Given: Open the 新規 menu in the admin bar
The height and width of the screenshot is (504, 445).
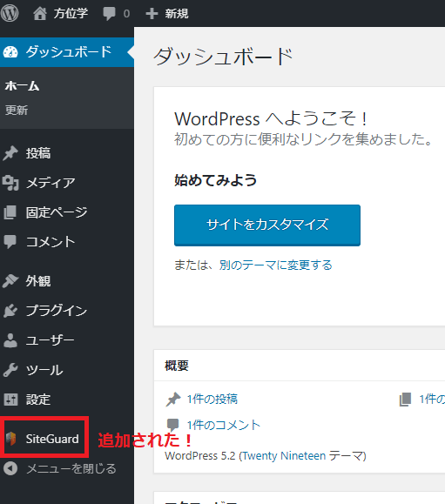Looking at the screenshot, I should (x=177, y=14).
